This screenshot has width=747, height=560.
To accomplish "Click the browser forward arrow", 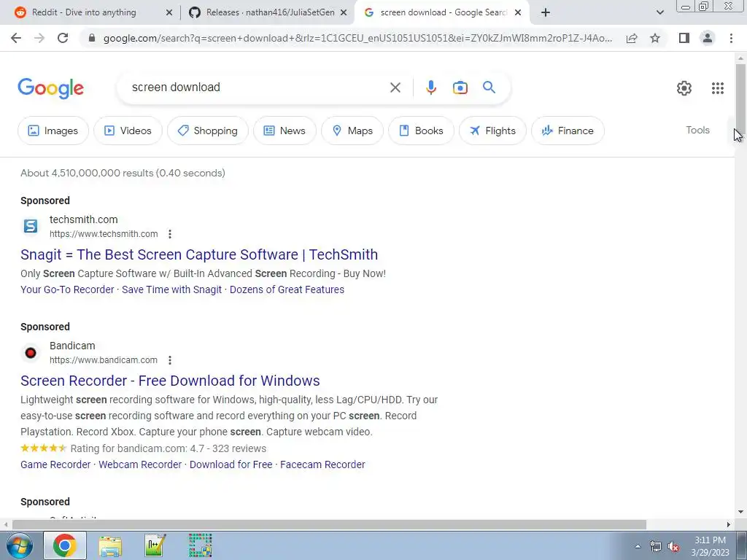I will 39,38.
